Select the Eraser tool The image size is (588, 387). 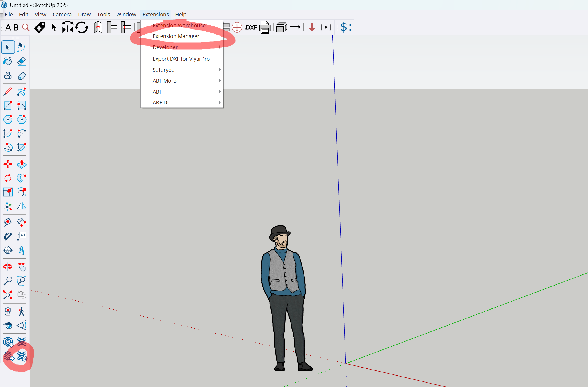pos(22,61)
